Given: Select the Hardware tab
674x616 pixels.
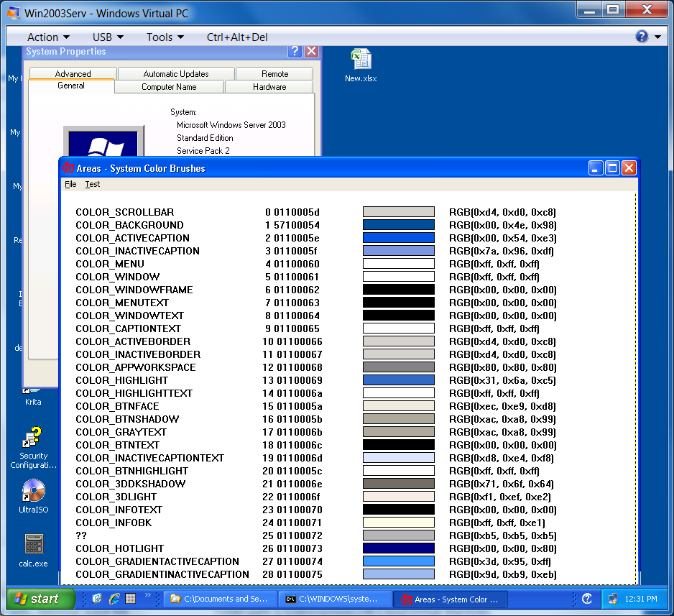Looking at the screenshot, I should (269, 87).
